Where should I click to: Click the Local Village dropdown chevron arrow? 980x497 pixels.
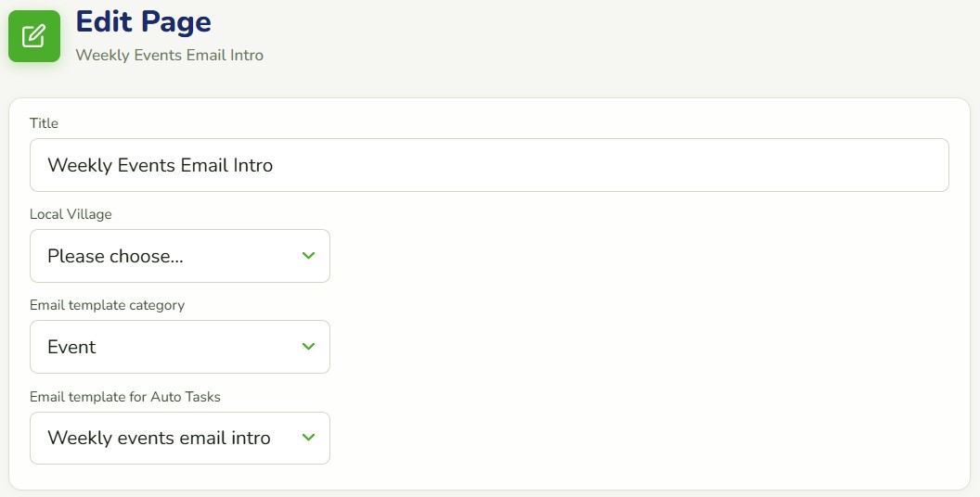308,255
